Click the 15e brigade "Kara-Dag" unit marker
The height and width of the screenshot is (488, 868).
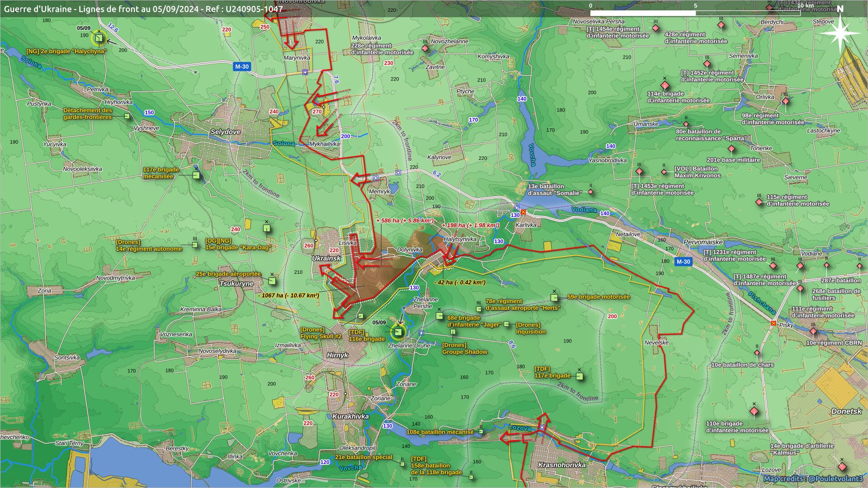click(x=267, y=228)
